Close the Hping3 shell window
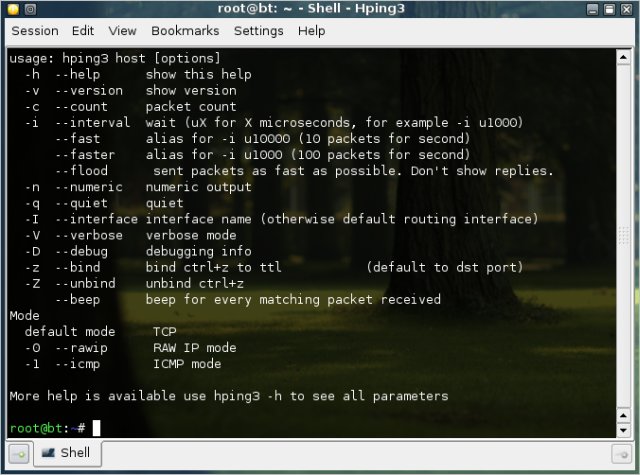Viewport: 640px width, 475px height. 626,9
